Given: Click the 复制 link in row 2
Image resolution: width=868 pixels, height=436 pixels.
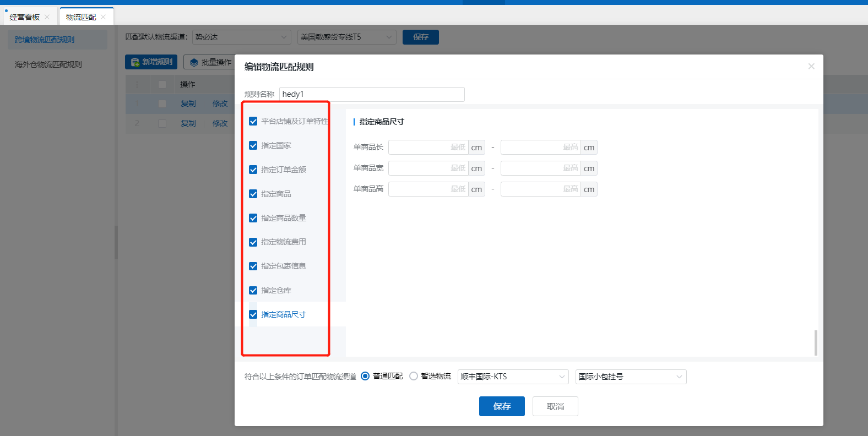Looking at the screenshot, I should 188,123.
